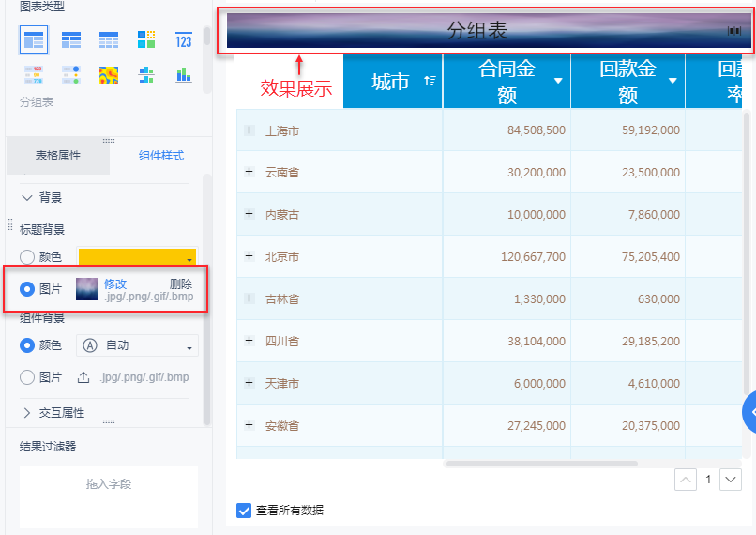Select the group table chart type icon

point(34,39)
